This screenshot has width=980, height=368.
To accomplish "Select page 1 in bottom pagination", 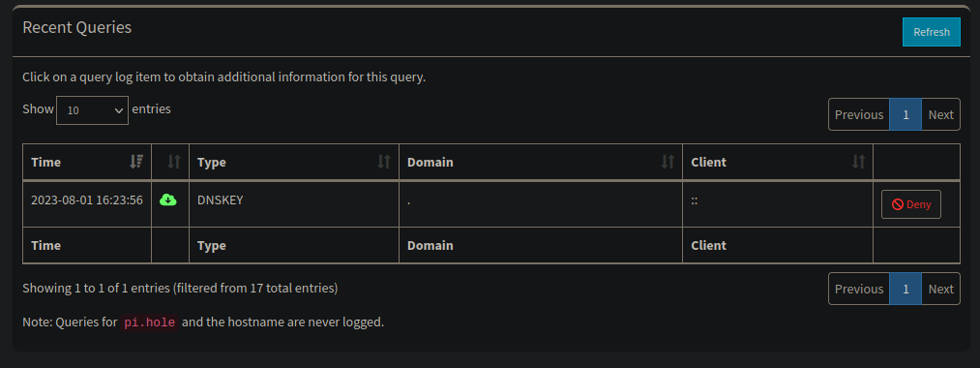I will pos(905,289).
